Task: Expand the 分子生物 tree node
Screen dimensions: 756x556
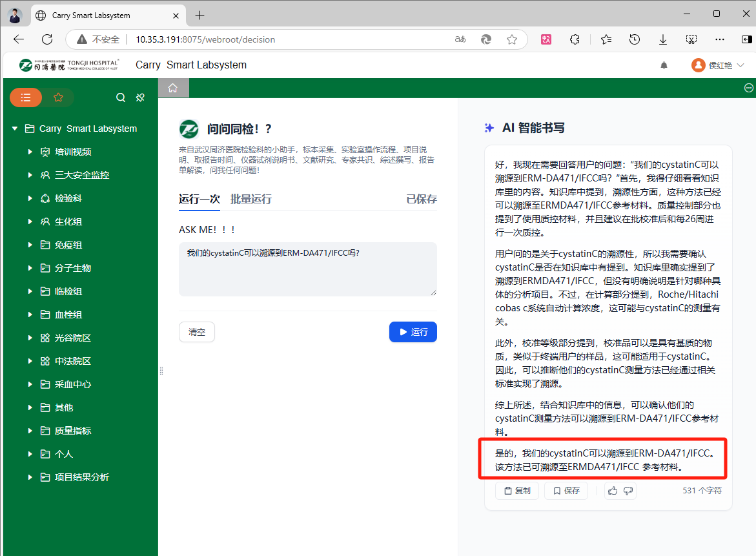Action: pos(30,268)
